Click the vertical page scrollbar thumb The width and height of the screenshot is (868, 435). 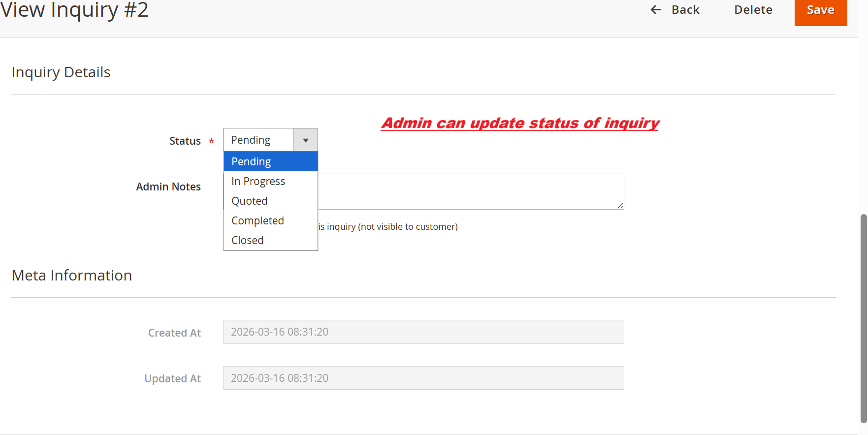point(863,318)
